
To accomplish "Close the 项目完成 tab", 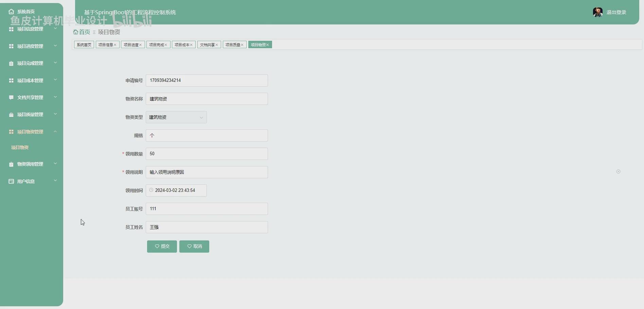I will point(166,45).
